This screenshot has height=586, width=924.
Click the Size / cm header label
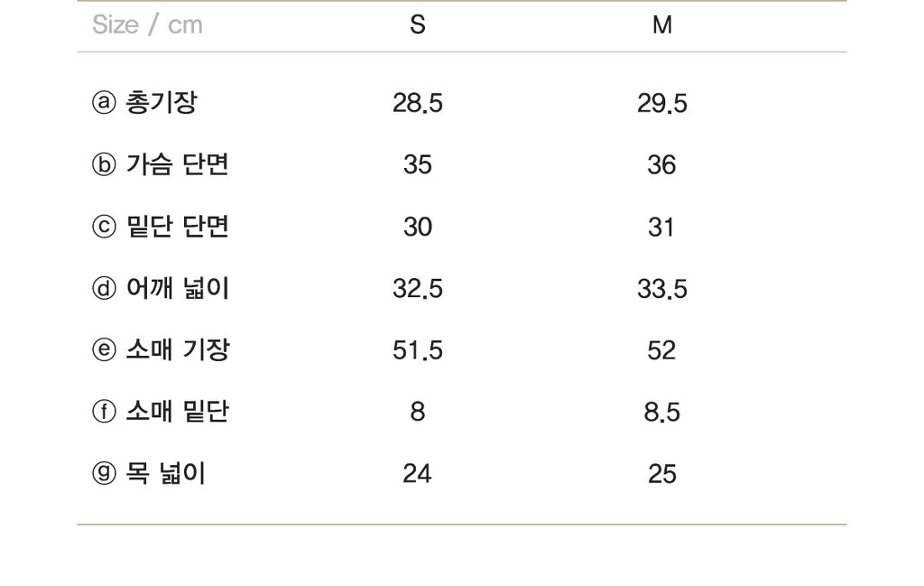point(147,24)
